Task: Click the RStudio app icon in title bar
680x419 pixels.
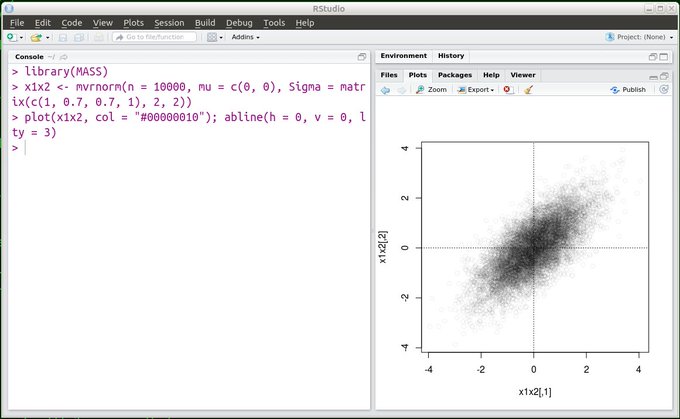Action: click(x=9, y=9)
